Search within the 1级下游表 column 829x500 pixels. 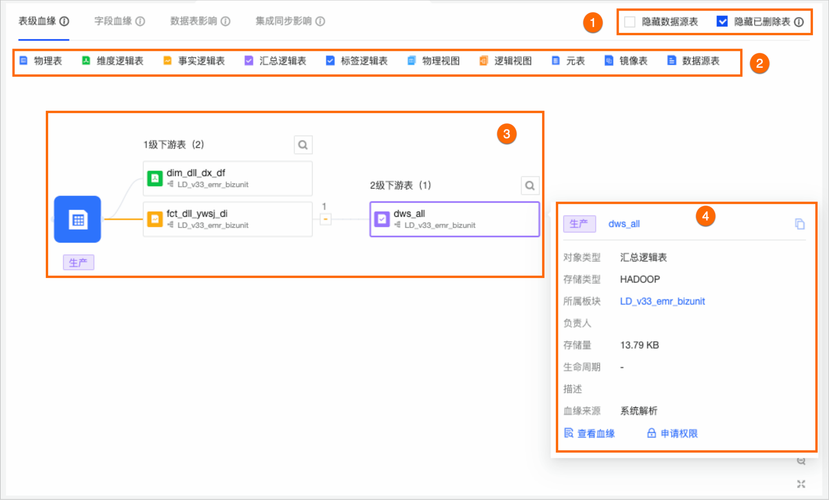[303, 146]
